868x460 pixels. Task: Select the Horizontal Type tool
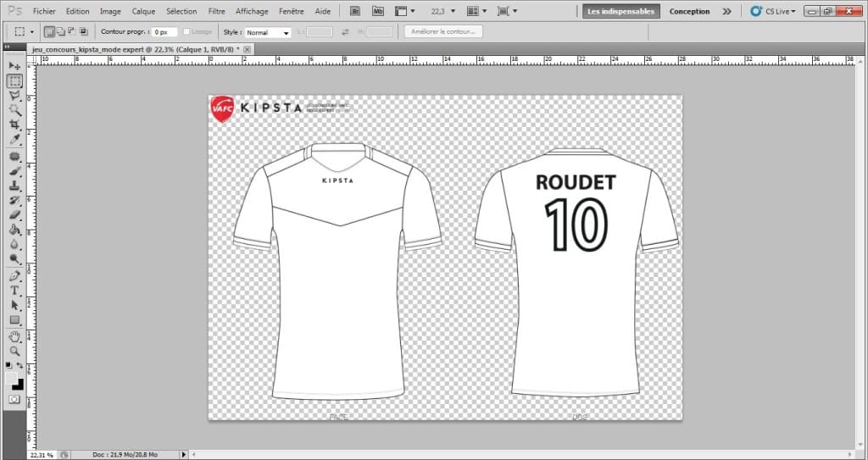coord(14,291)
